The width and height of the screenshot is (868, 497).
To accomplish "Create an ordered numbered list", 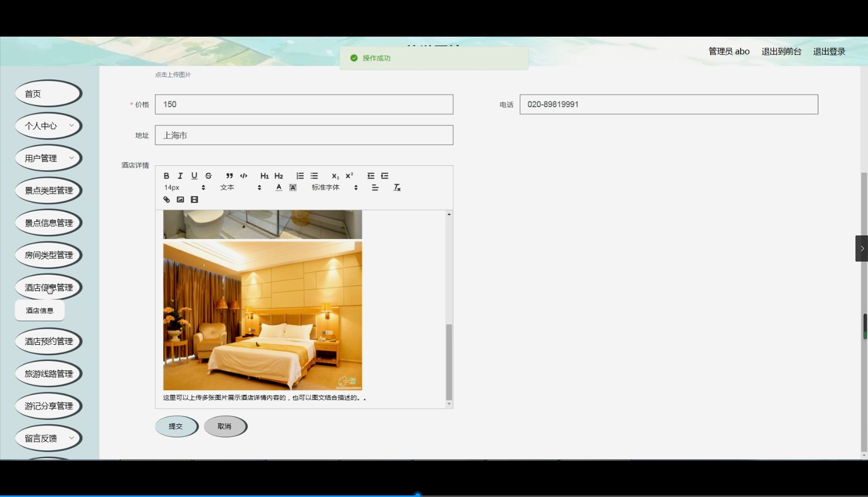I will 300,176.
